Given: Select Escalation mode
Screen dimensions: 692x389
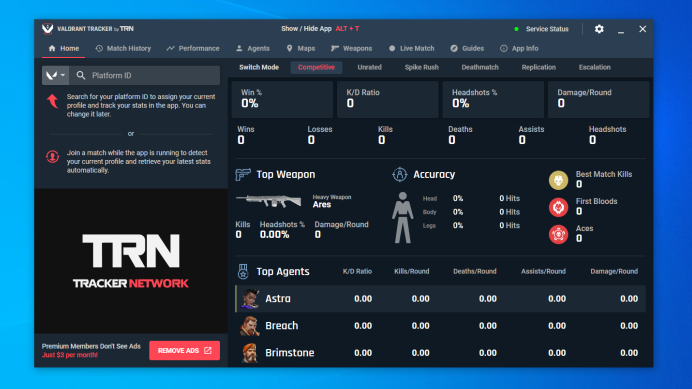Looking at the screenshot, I should pyautogui.click(x=594, y=68).
